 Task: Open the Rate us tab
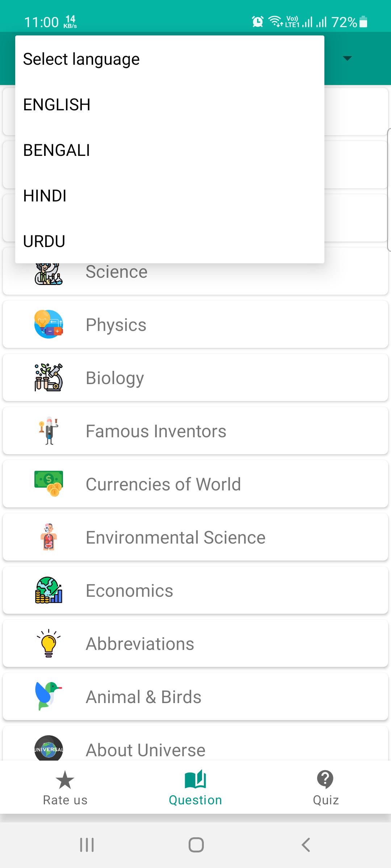65,788
